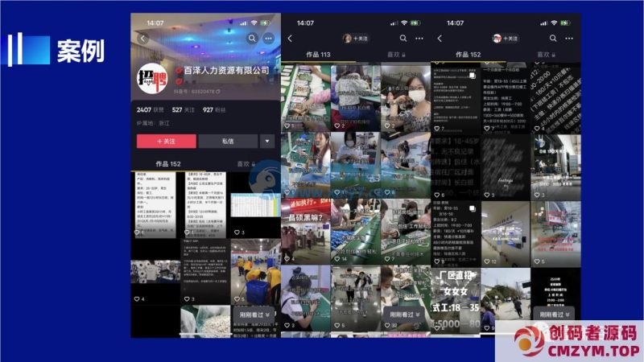
Task: Open paper rolls thumbnail on left phone
Action: coord(155,272)
